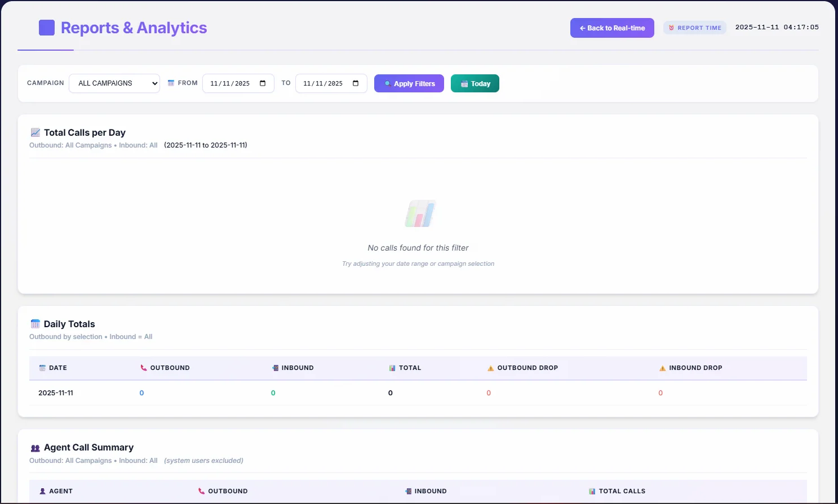Click the OUTBOUND DROP warning icon
This screenshot has height=504, width=838.
tap(491, 368)
